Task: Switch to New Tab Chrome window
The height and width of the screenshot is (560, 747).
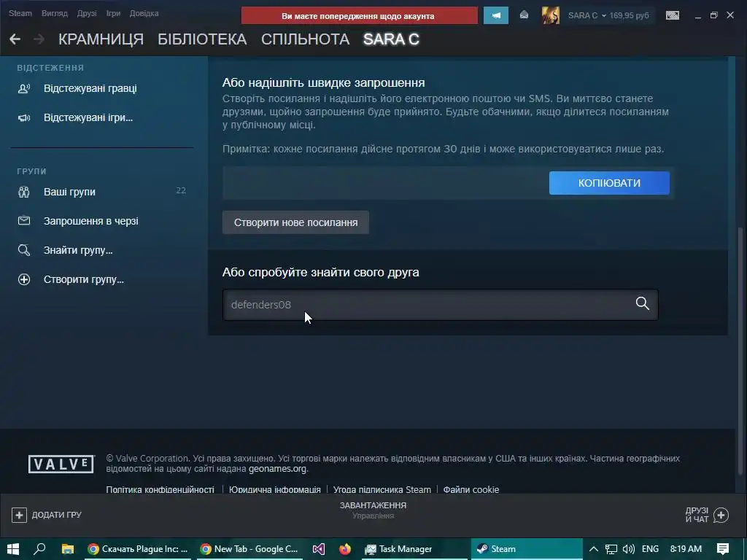Action: (249, 549)
